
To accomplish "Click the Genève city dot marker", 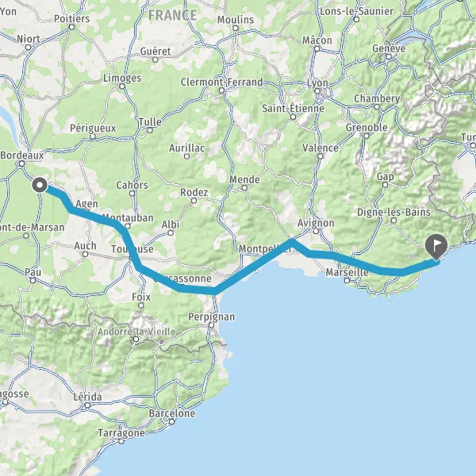I will [389, 57].
